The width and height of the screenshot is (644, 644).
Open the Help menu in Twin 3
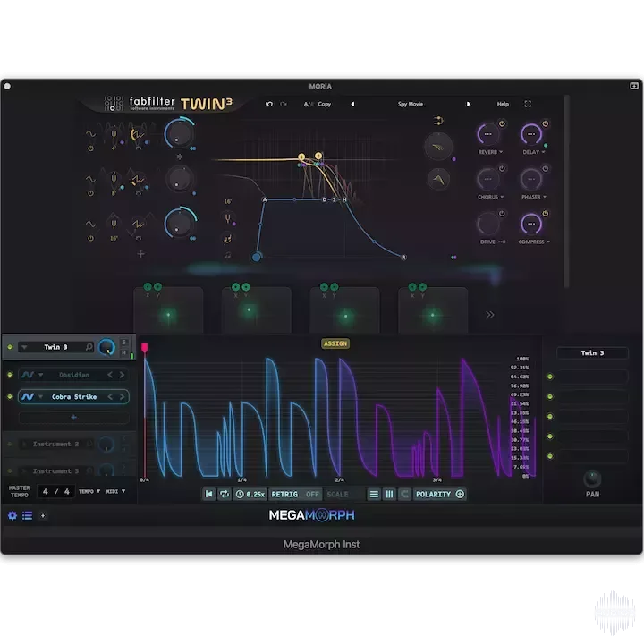pos(503,105)
